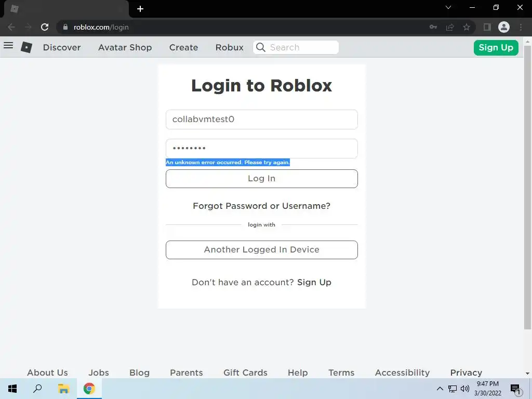
Task: Click the password input field
Action: [262, 148]
